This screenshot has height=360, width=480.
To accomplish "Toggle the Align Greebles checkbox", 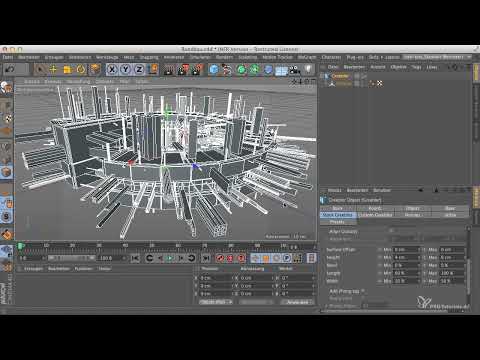I will (x=391, y=231).
